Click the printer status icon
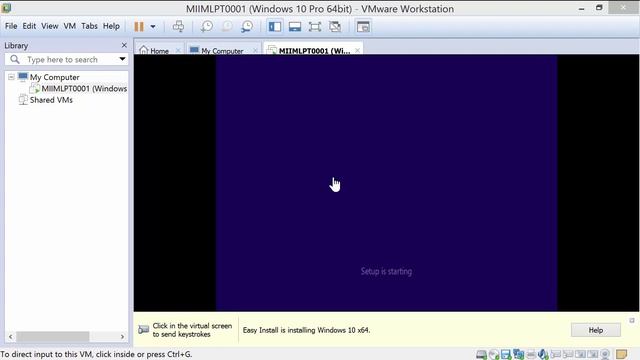 531,354
